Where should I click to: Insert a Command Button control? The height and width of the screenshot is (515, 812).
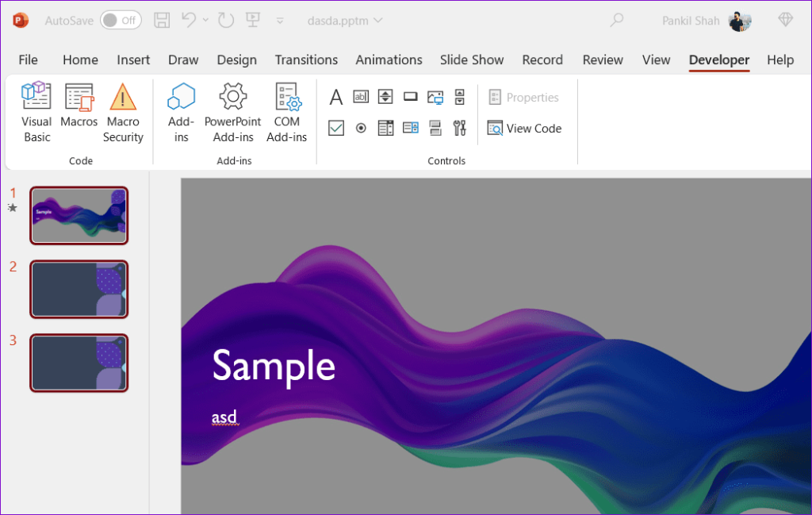pos(410,96)
